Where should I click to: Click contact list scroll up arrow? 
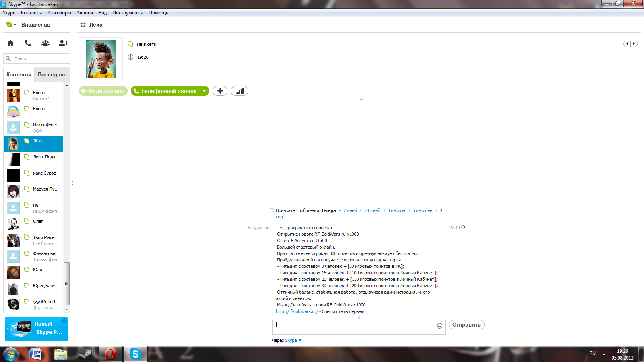(x=67, y=85)
